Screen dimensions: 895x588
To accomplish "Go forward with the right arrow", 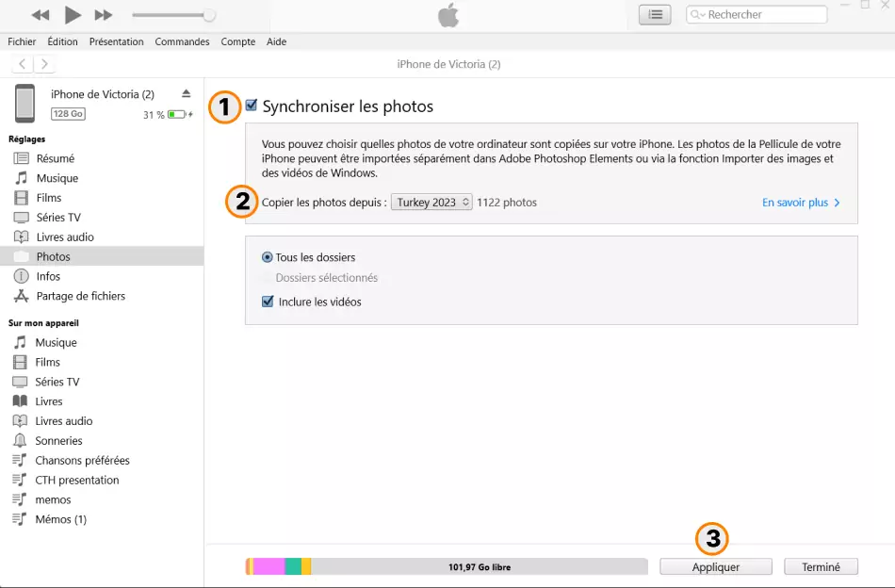I will coord(44,64).
